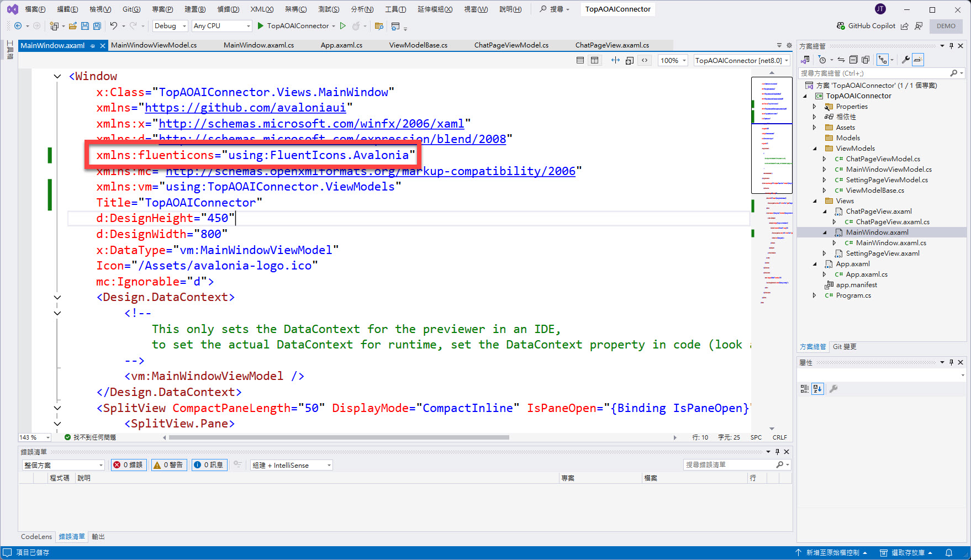The width and height of the screenshot is (971, 560).
Task: Click the share icon next to Copilot
Action: pyautogui.click(x=904, y=26)
